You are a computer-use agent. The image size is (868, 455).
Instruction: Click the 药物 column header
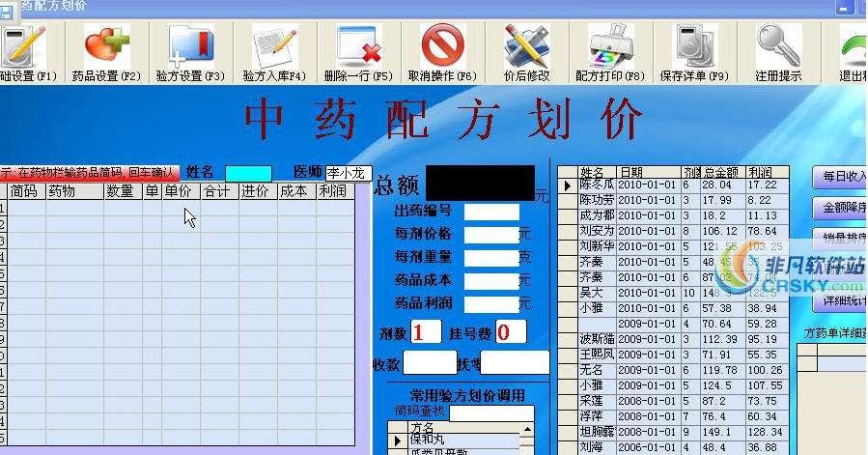(74, 191)
